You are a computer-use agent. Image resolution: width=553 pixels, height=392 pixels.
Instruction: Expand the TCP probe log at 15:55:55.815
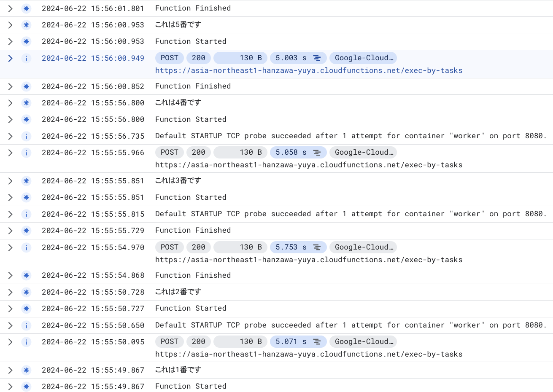tap(10, 214)
